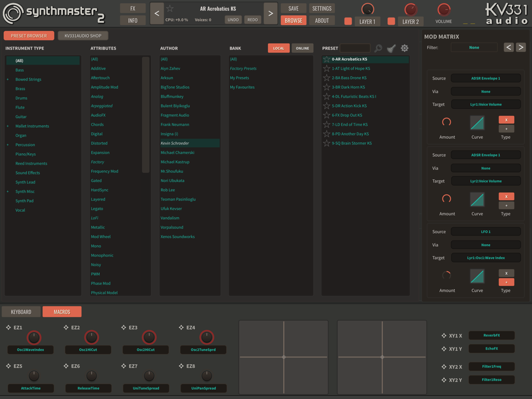532x399 pixels.
Task: Select author Kevin Schroeder in the browser
Action: tap(189, 143)
